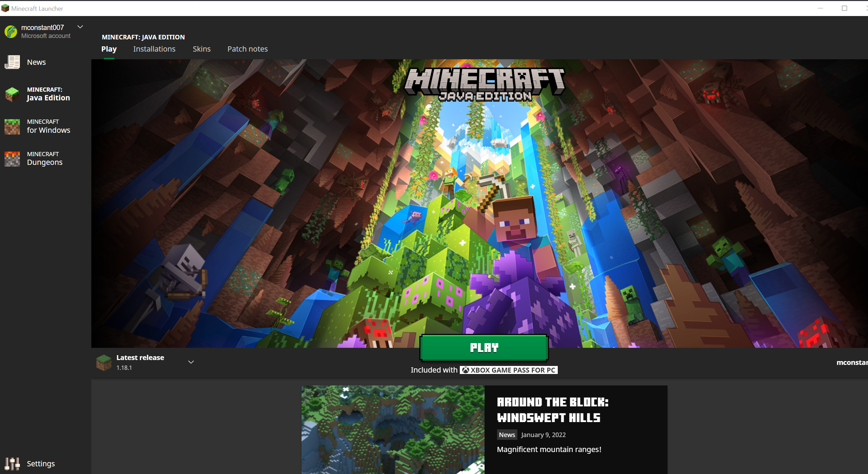Minimize the Minecraft Launcher window

click(820, 8)
